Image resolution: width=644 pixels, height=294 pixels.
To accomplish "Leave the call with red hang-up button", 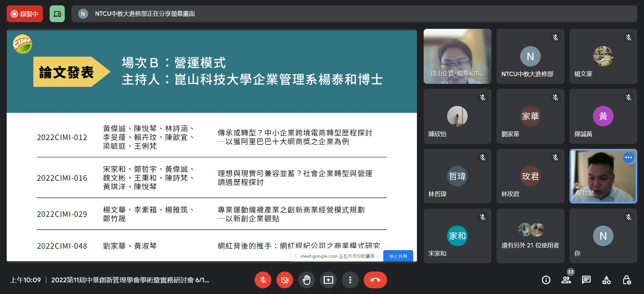I will click(x=375, y=280).
